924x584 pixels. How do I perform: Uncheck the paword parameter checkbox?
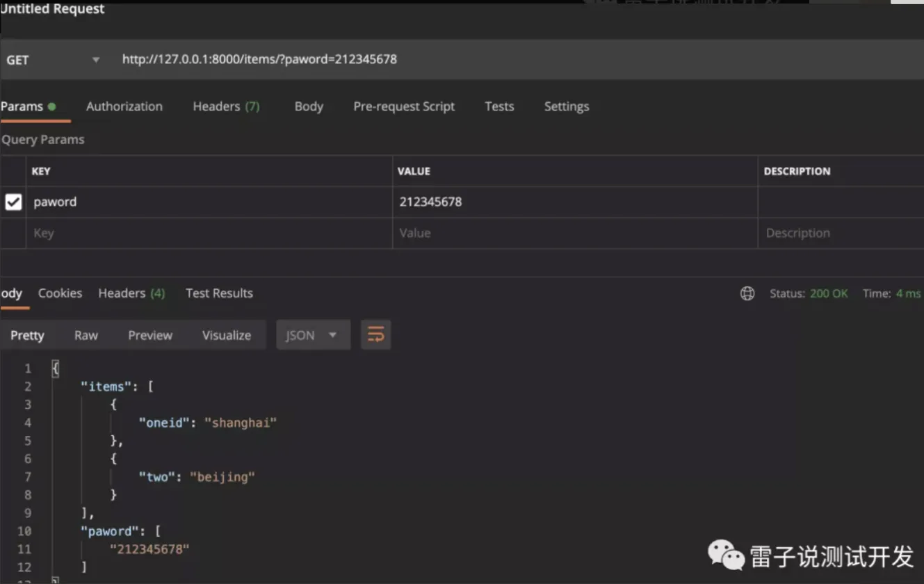tap(13, 202)
